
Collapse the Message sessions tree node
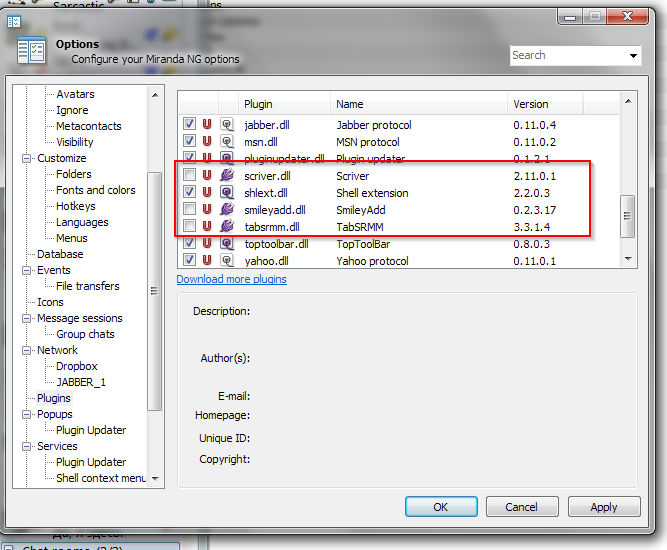pos(26,318)
